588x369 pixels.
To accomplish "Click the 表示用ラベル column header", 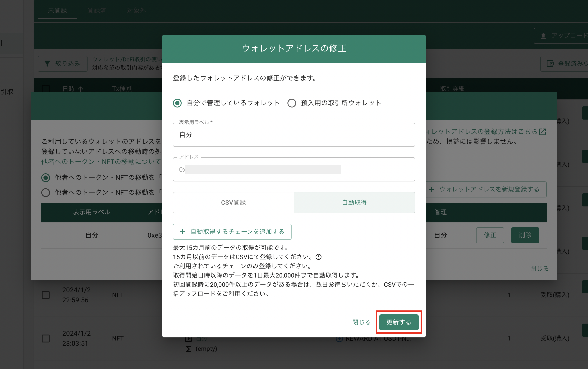I will click(x=91, y=212).
